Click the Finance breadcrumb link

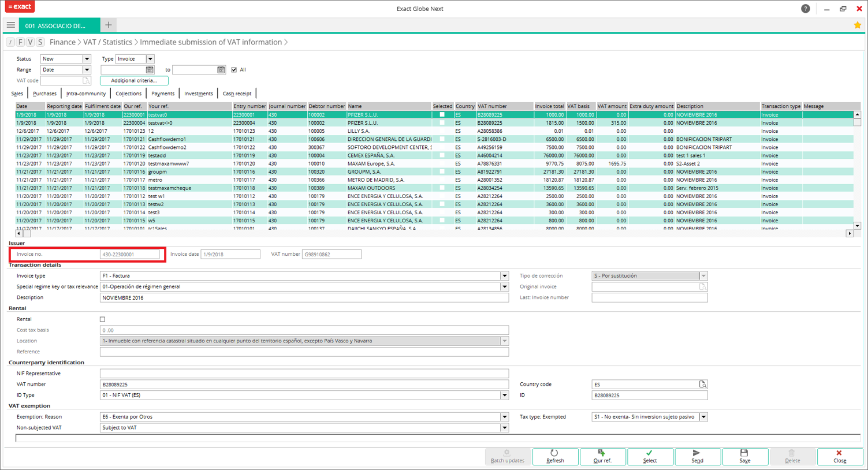(62, 42)
